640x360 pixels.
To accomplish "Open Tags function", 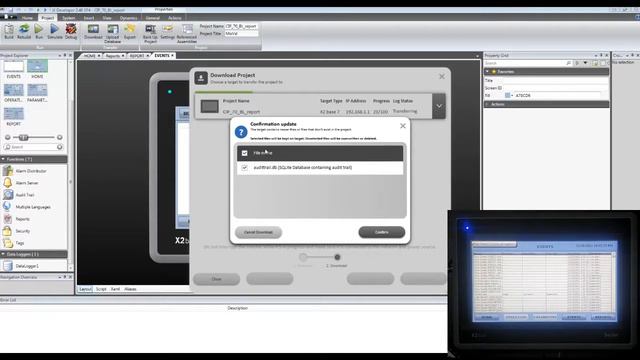I will 14,243.
